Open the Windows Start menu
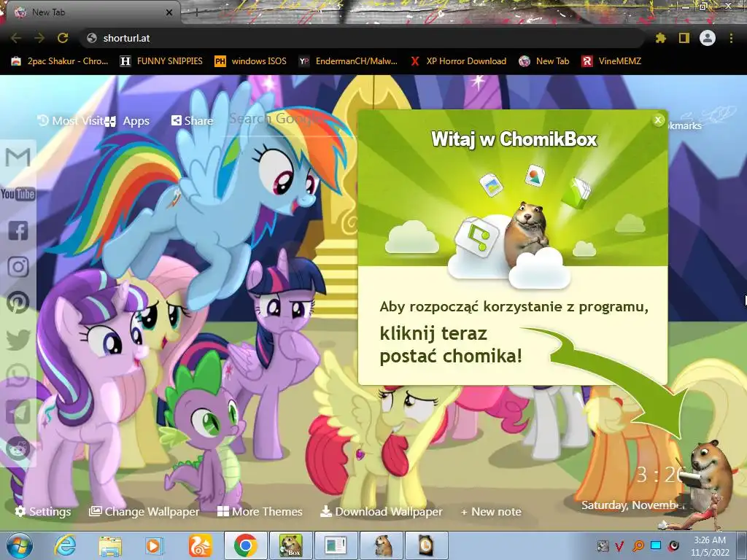 [x=20, y=545]
